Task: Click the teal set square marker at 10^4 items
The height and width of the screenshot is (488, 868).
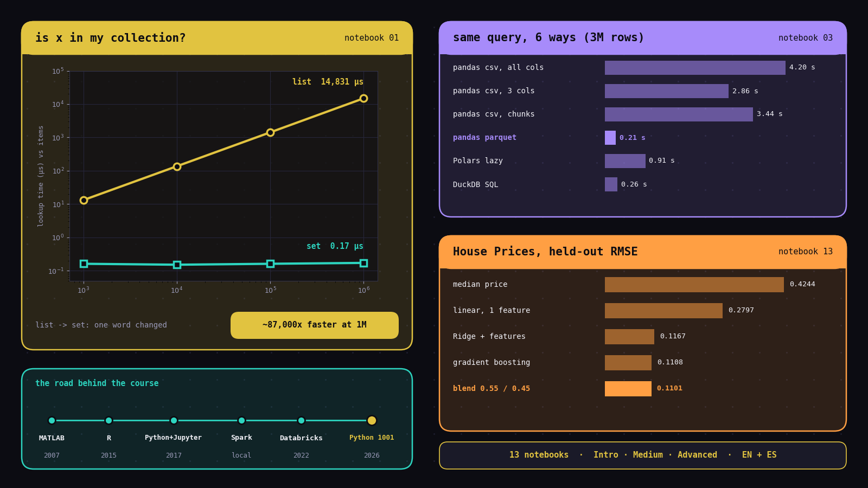Action: tap(177, 265)
